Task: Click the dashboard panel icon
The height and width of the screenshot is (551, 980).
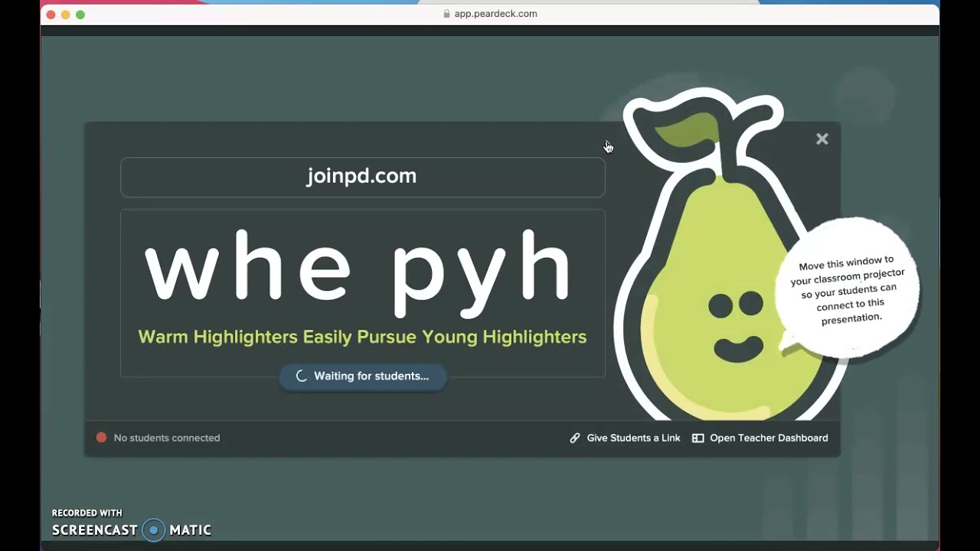Action: [x=697, y=438]
